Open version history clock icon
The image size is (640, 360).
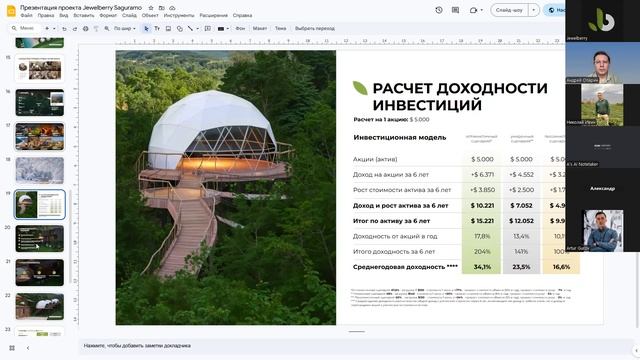coord(439,10)
